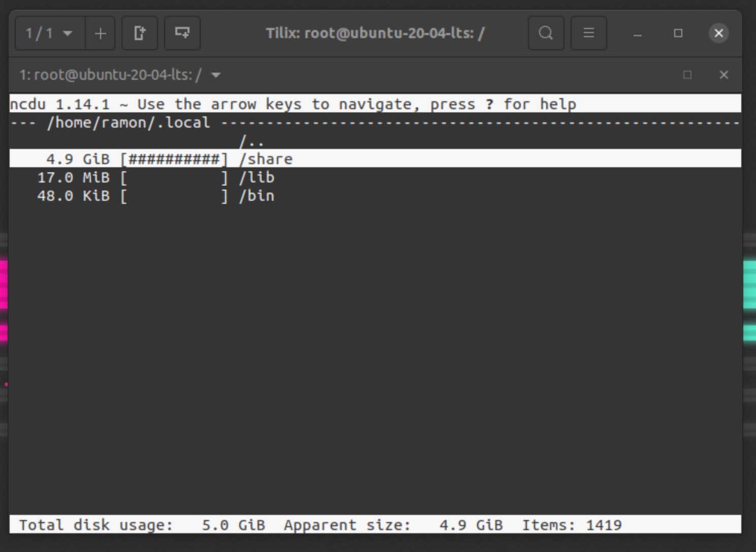Select the /bin directory row
Viewport: 756px width, 552px height.
[x=375, y=196]
